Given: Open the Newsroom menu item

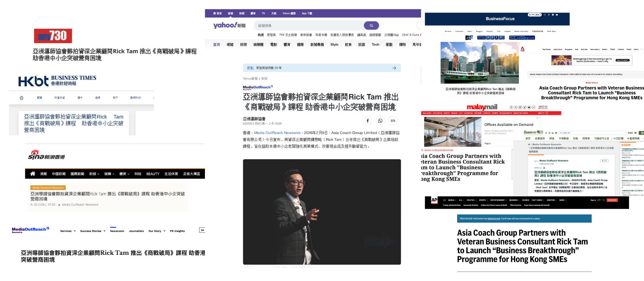Looking at the screenshot, I should coord(117,231).
